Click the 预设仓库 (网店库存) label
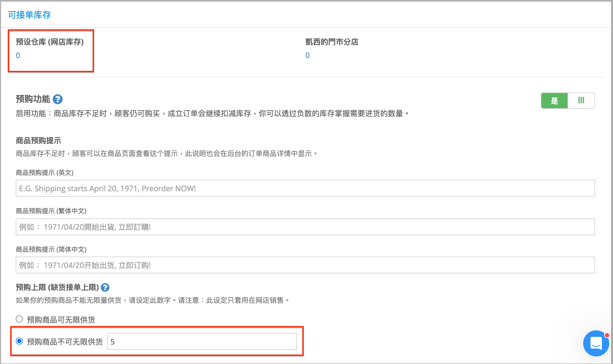 point(50,42)
